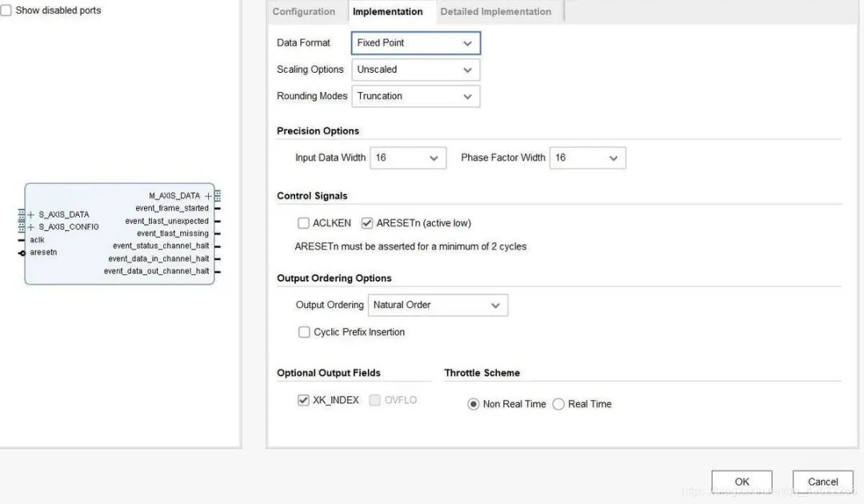This screenshot has height=504, width=864.
Task: Toggle the Cyclic Prefix Insertion checkbox
Action: pos(304,332)
